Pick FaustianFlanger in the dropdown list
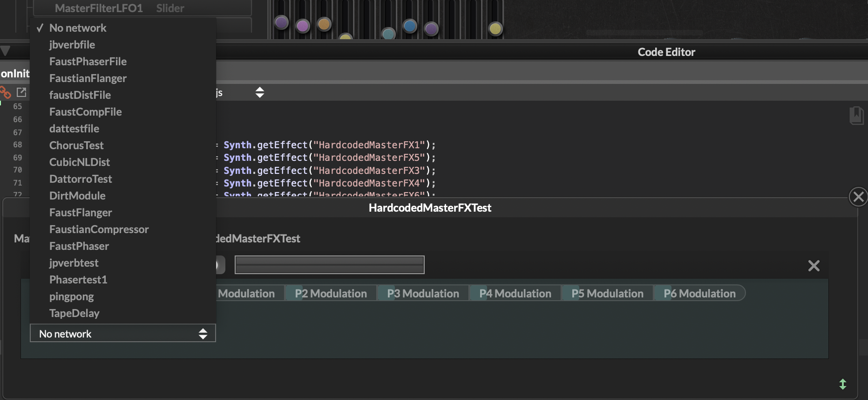This screenshot has height=400, width=868. [123, 78]
